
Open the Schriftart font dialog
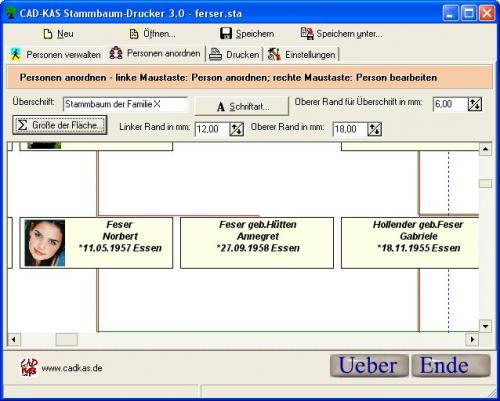click(x=242, y=106)
